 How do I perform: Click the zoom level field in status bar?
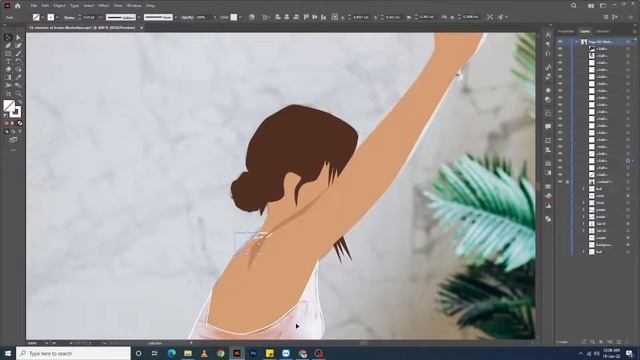point(33,343)
